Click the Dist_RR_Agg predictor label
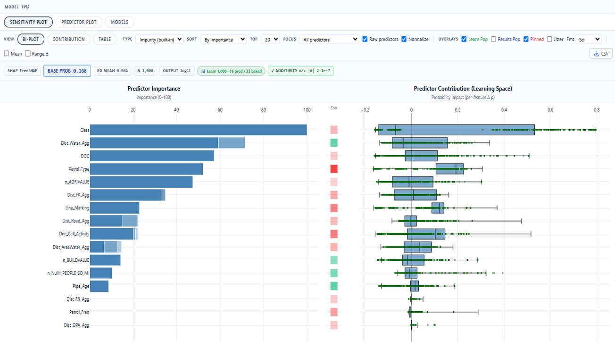Image resolution: width=615 pixels, height=364 pixels. (78, 299)
